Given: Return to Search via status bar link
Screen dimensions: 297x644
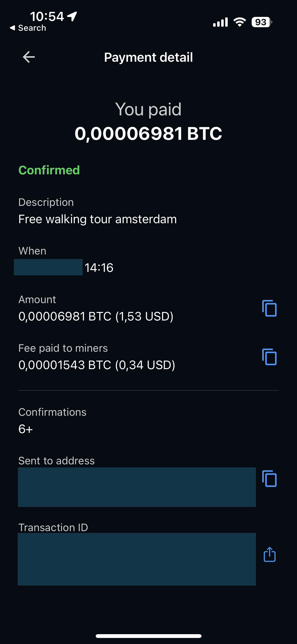Looking at the screenshot, I should (28, 28).
